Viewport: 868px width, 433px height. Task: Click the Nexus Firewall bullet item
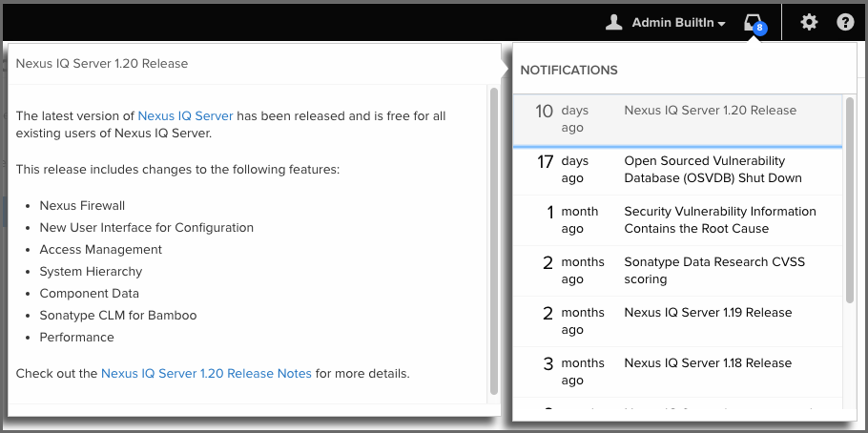[82, 205]
